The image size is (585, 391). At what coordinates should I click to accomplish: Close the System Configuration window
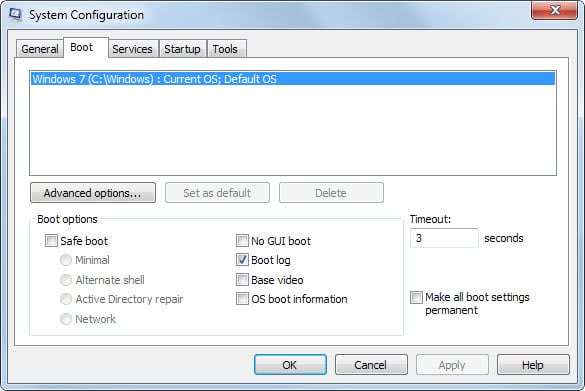[x=554, y=10]
